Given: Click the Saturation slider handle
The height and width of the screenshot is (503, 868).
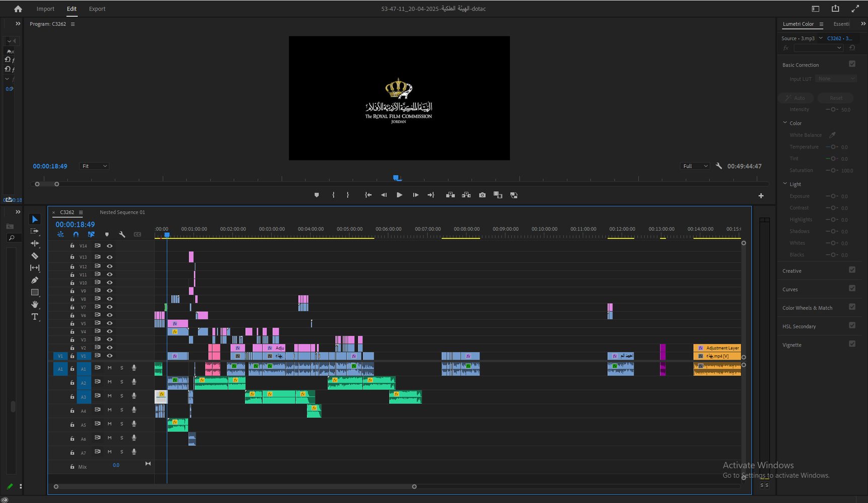Looking at the screenshot, I should pyautogui.click(x=833, y=171).
